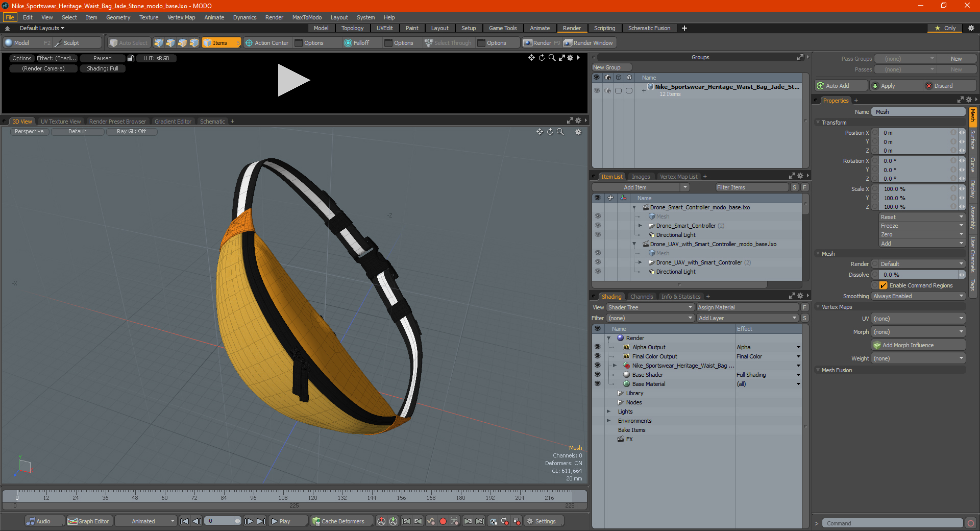Step to previous frame

(x=197, y=521)
